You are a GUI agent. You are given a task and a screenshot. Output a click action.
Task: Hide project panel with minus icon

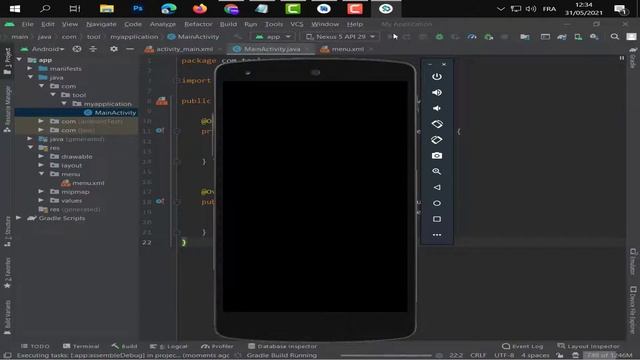point(130,49)
